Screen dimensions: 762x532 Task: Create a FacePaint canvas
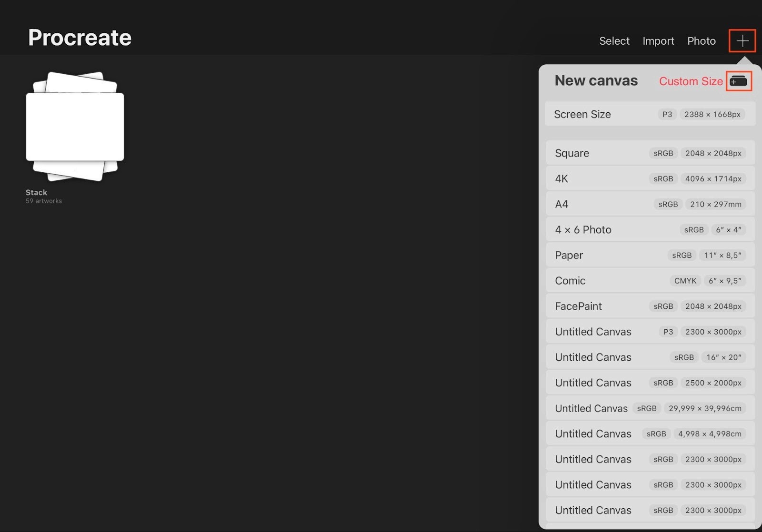pos(650,306)
